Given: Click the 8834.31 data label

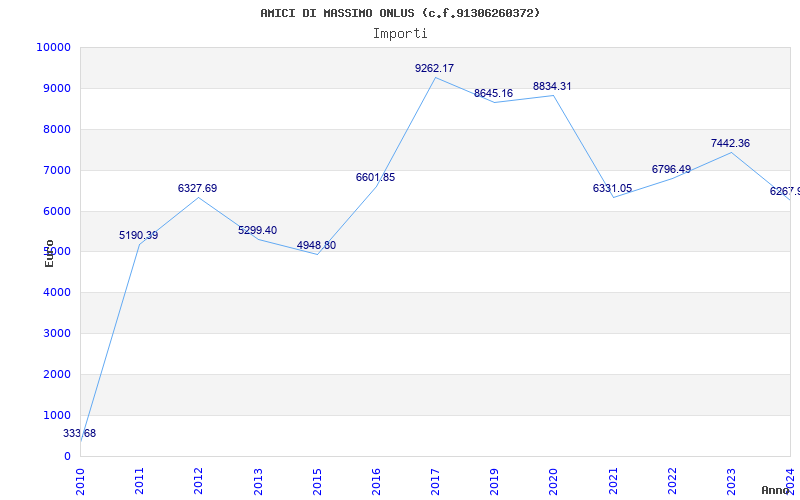Looking at the screenshot, I should 552,87.
